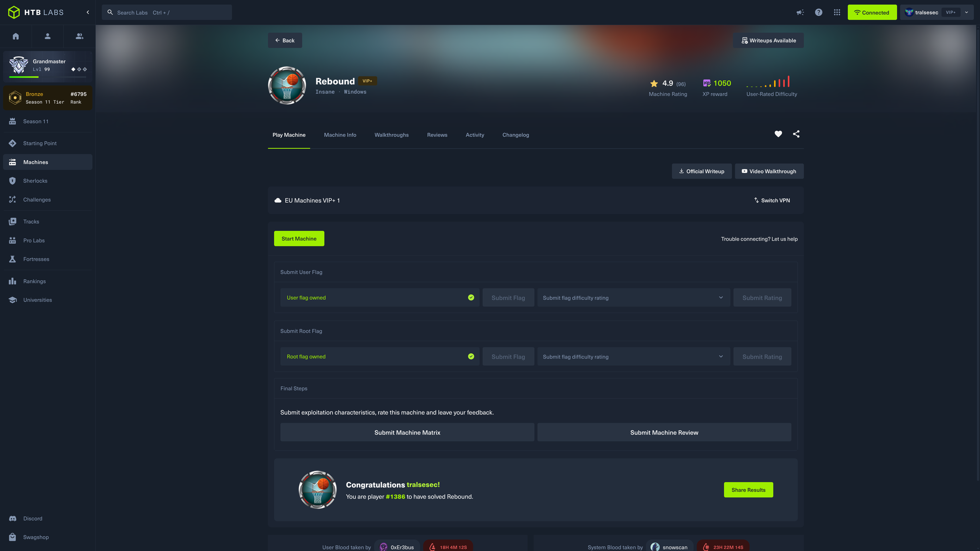Click the Grandmaster rank badge icon
980x551 pixels.
19,65
